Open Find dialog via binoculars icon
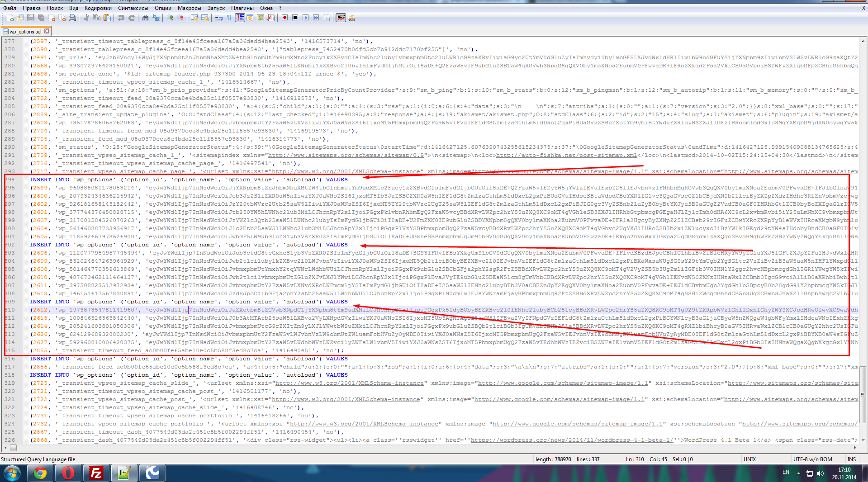Image resolution: width=868 pixels, height=482 pixels. [145, 18]
